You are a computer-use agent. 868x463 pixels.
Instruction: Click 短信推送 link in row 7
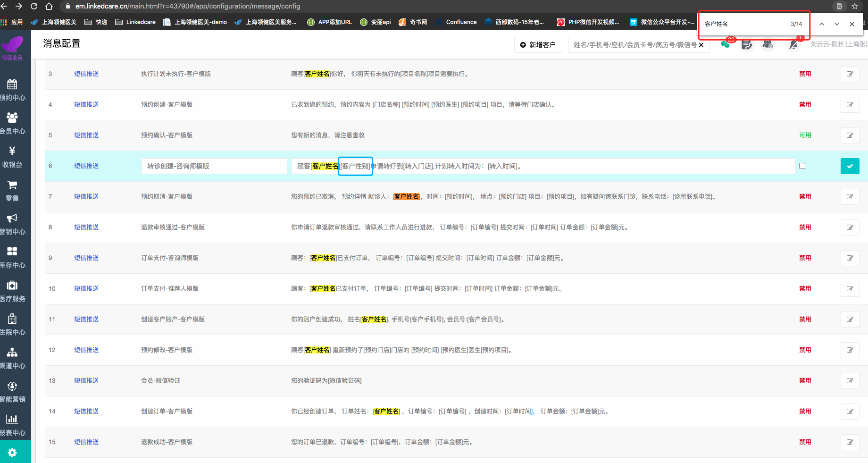coord(86,197)
